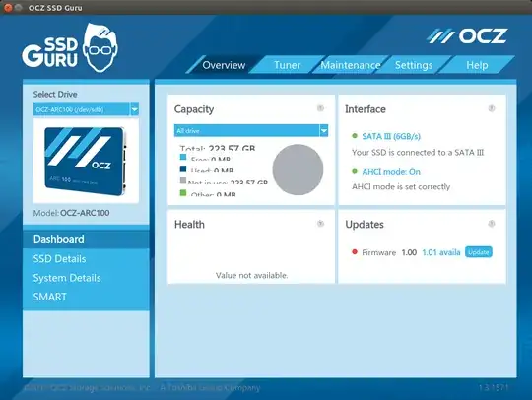Click the green SATA III status dot
This screenshot has width=532, height=400.
(355, 136)
